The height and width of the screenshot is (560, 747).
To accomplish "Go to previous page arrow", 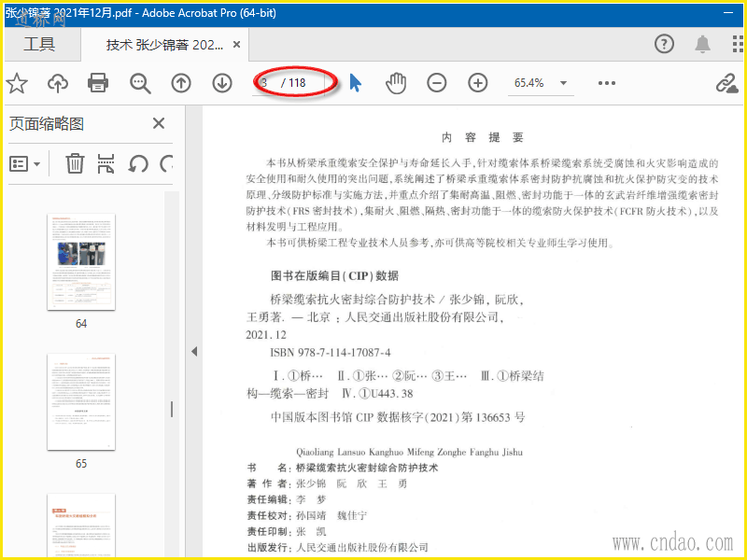I will tap(181, 83).
